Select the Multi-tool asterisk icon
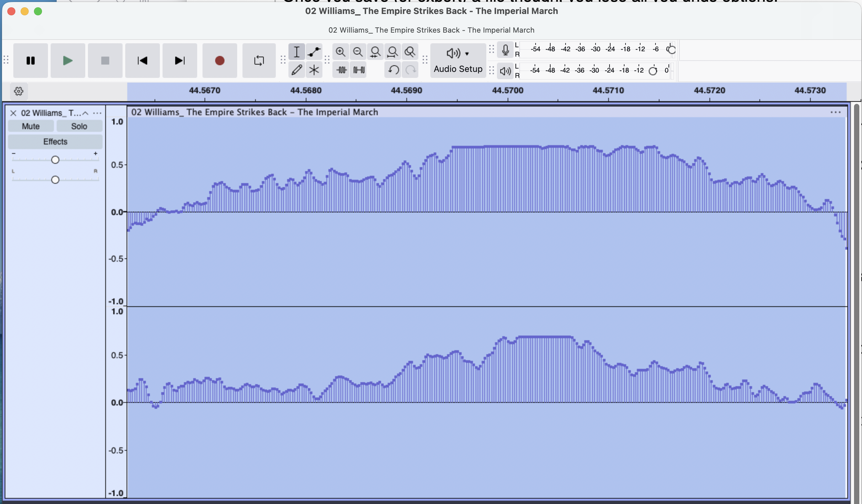The image size is (862, 504). (x=314, y=70)
